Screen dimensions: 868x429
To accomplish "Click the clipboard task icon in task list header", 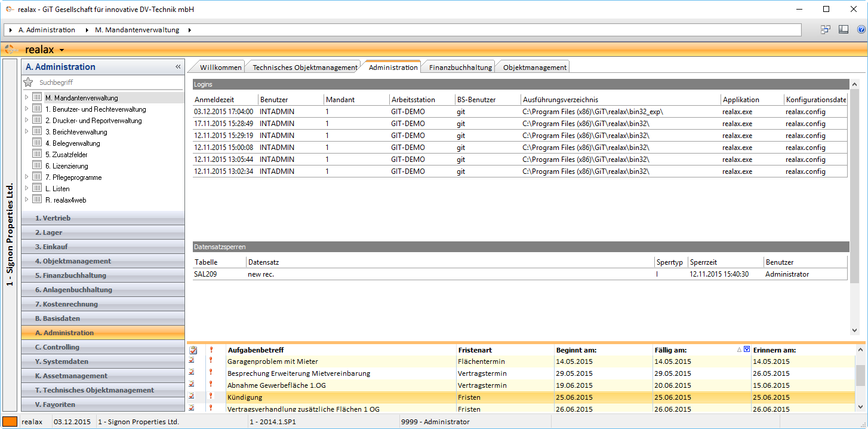I will click(x=193, y=350).
